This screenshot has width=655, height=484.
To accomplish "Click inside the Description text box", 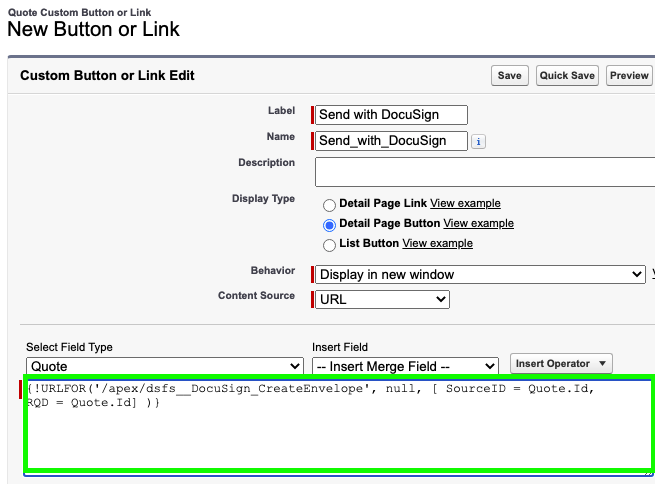I will pyautogui.click(x=485, y=172).
